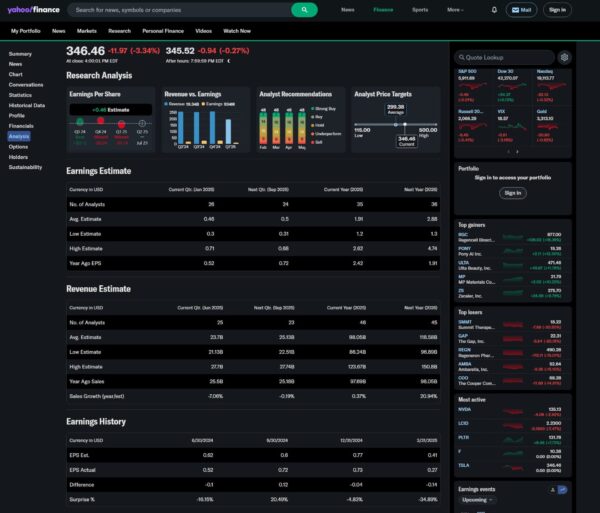Show the previous market indices page arrow
Viewport: 600px width, 513px height.
click(x=508, y=151)
